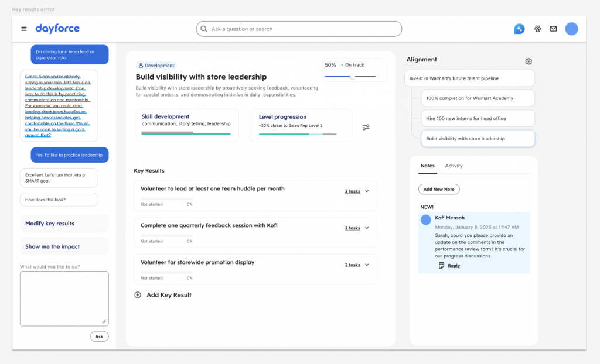
Task: Click the Add New Note button
Action: 439,189
